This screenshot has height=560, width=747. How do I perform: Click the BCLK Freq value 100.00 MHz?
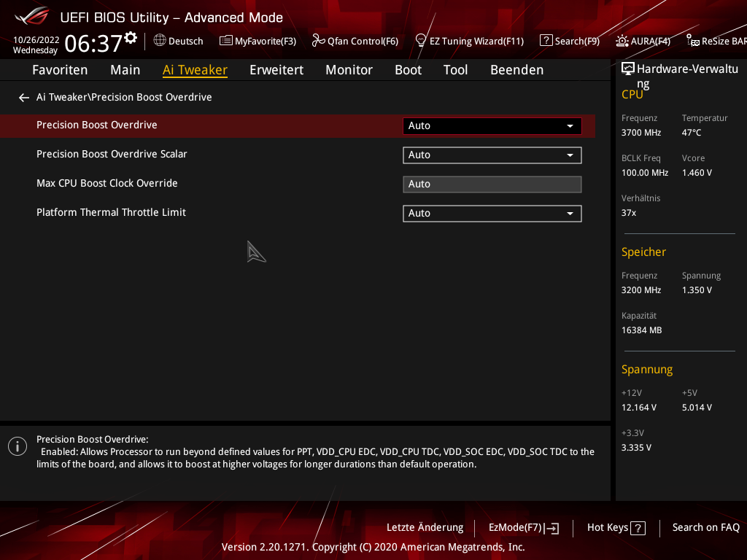click(645, 173)
